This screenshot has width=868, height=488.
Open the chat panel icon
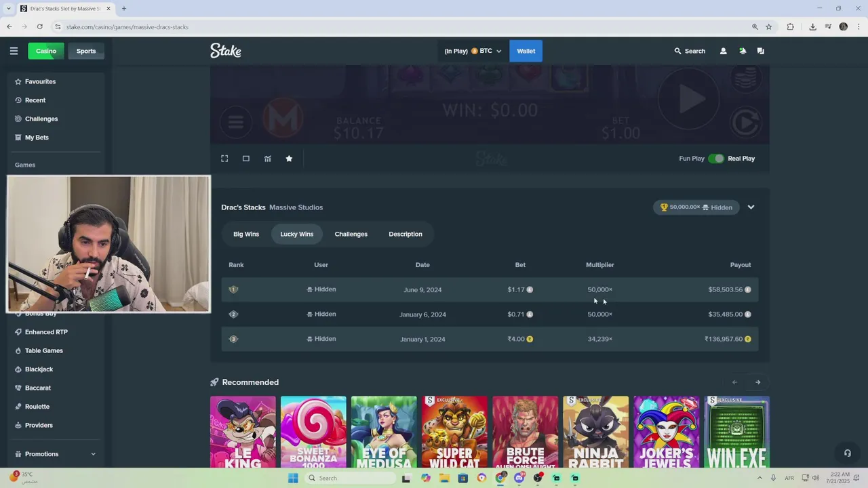coord(761,51)
